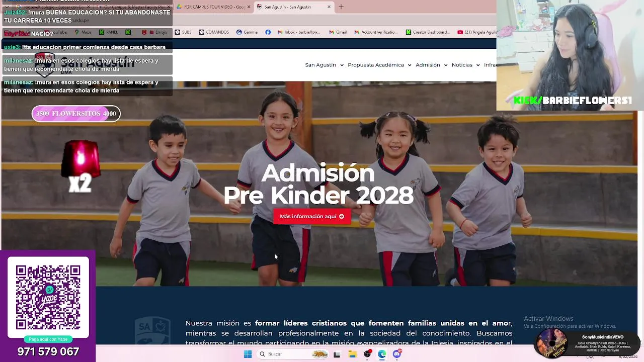Screen dimensions: 644x362
Task: Click the Paga aquí con Yape label
Action: [x=48, y=339]
